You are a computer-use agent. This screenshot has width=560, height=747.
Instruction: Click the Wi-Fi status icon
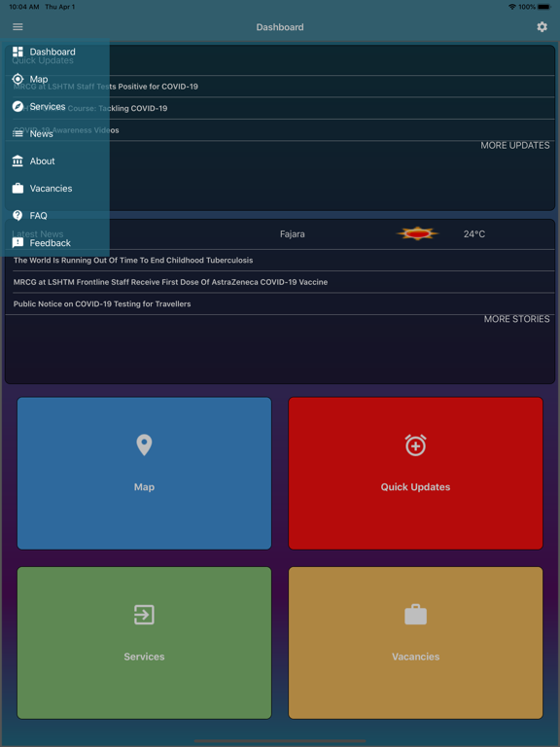(512, 7)
